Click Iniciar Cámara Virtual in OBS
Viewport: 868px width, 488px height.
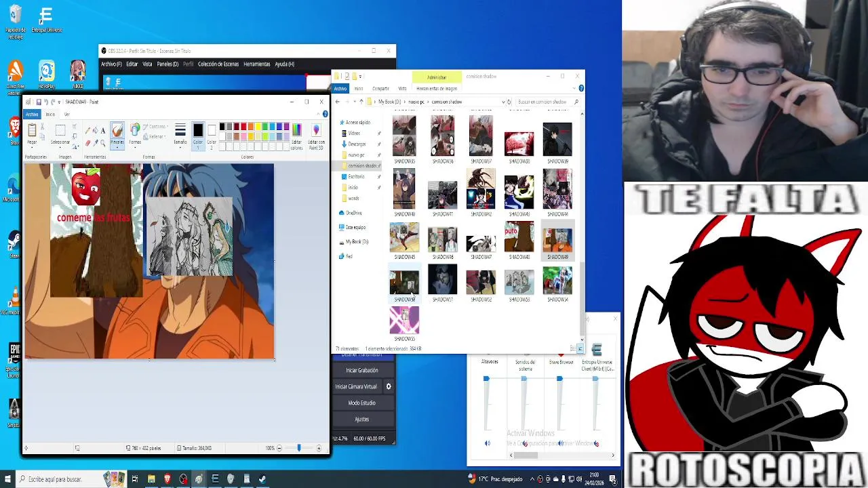356,386
